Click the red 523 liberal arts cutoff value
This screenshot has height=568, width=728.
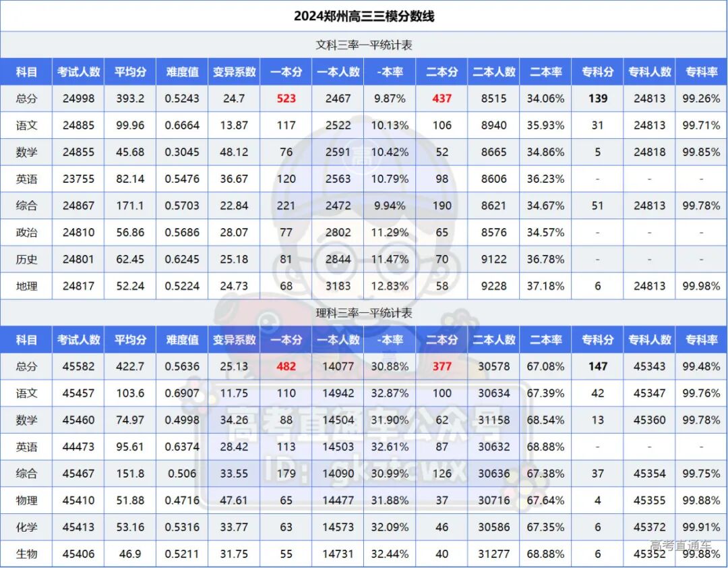pos(286,98)
